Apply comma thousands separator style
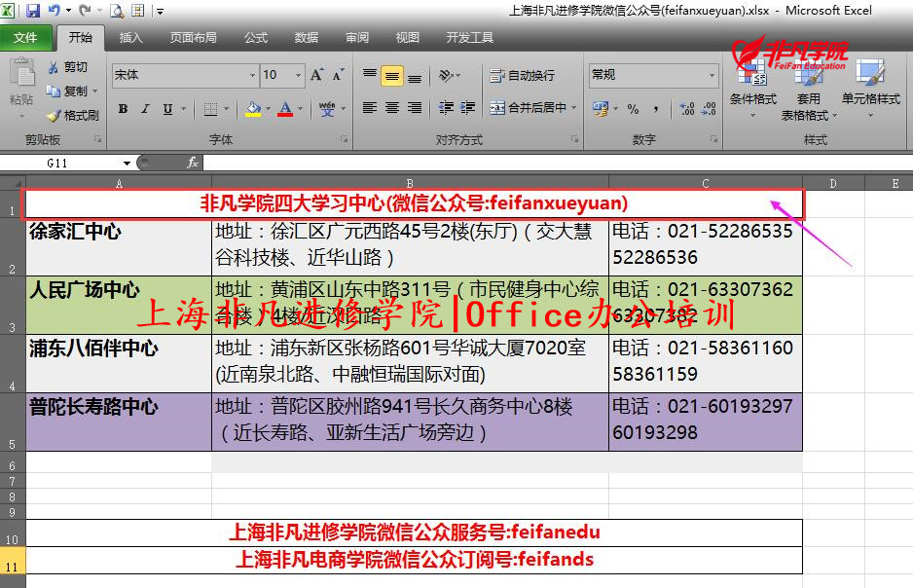This screenshot has width=913, height=588. (656, 109)
